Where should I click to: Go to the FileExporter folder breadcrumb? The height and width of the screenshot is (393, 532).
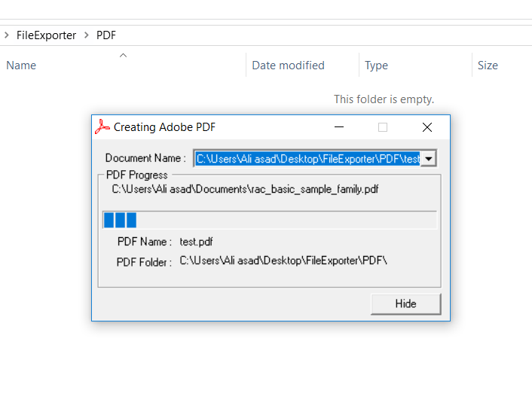click(46, 35)
